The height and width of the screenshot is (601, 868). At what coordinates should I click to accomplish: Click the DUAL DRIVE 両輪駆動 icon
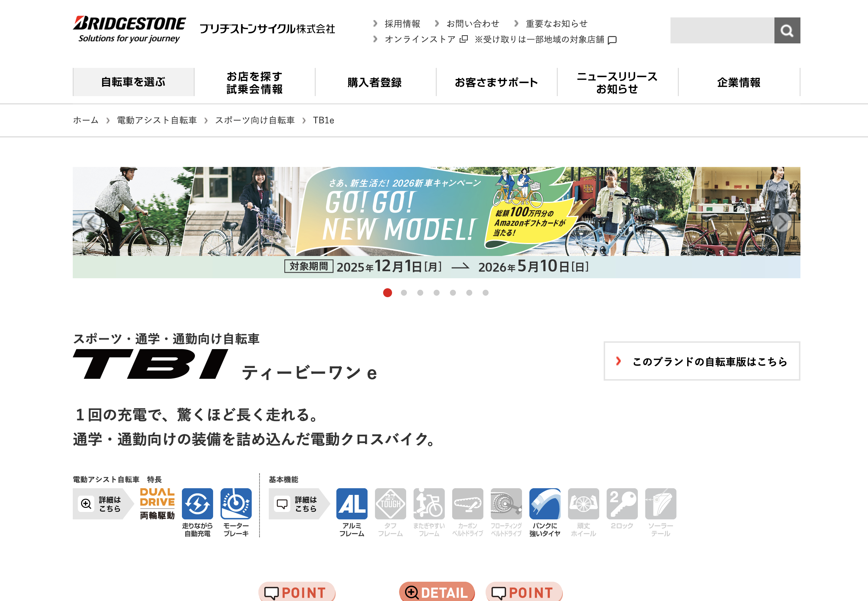point(157,503)
